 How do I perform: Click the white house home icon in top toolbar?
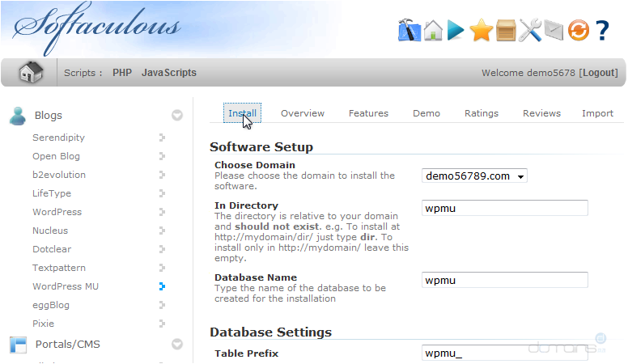click(434, 31)
